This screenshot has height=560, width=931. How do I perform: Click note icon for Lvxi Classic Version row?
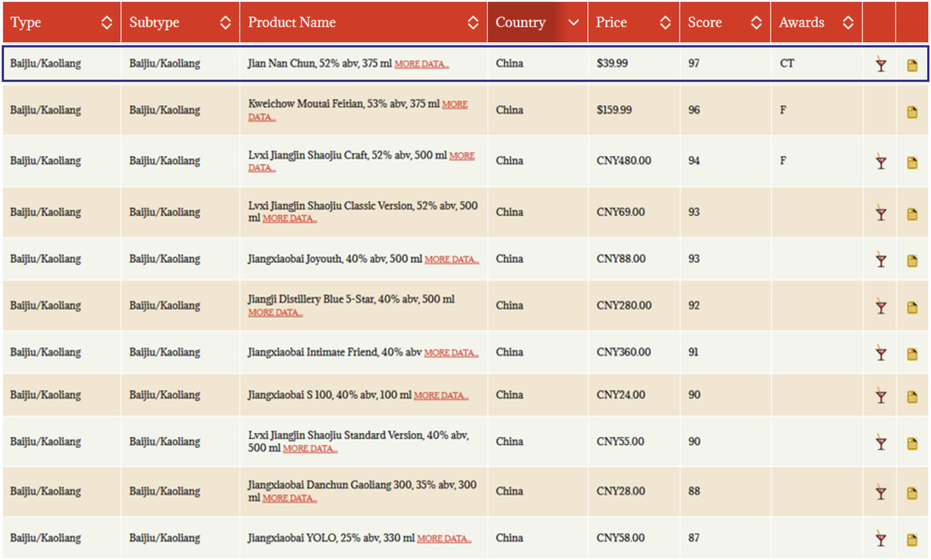pyautogui.click(x=912, y=214)
